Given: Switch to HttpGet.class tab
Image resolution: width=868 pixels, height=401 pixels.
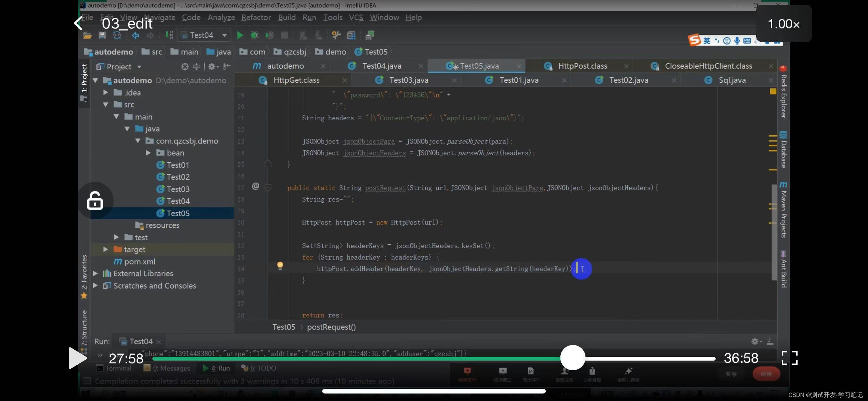Looking at the screenshot, I should [x=296, y=80].
